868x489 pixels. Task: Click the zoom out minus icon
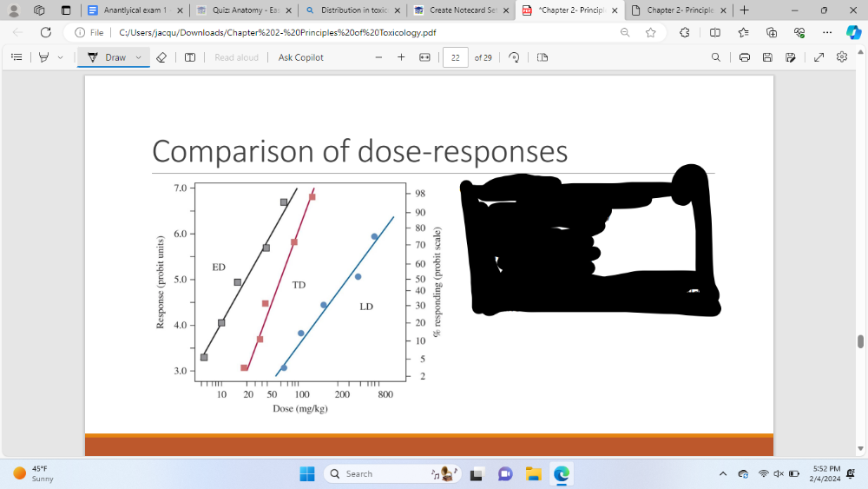coord(378,57)
